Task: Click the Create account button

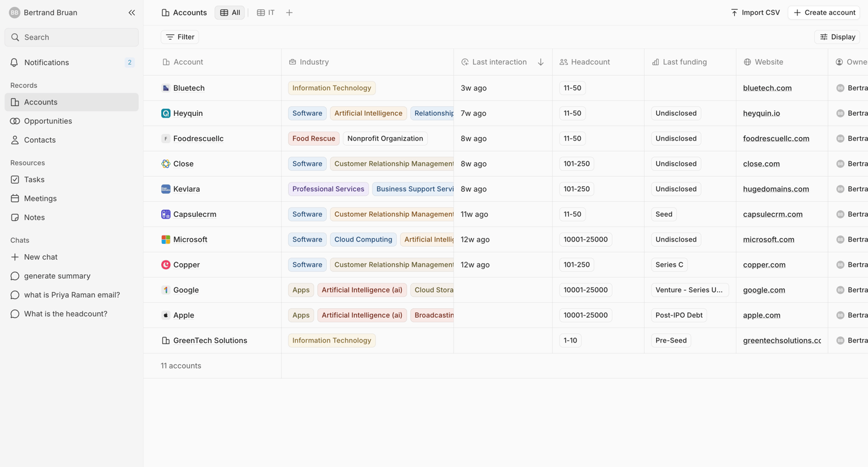Action: tap(824, 13)
